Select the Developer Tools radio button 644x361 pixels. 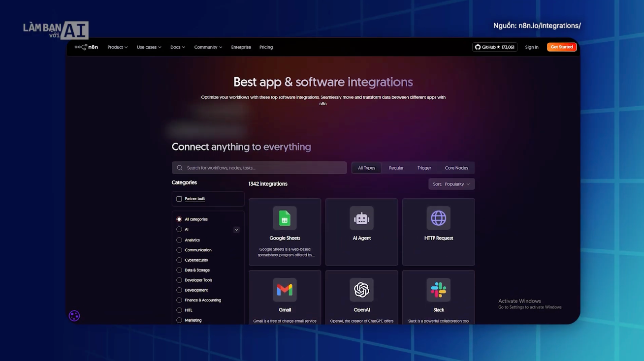179,280
